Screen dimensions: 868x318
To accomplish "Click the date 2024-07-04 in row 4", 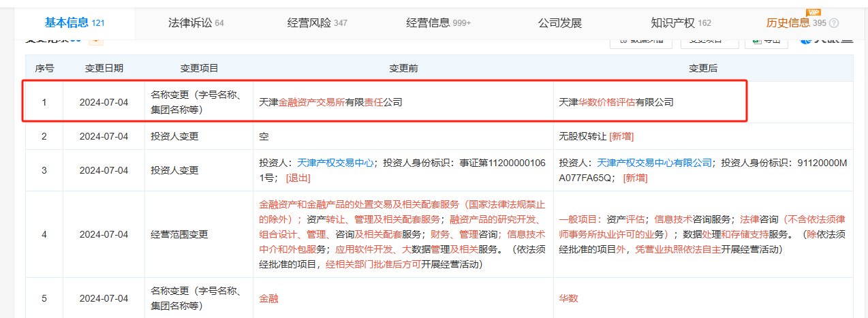I will 104,234.
